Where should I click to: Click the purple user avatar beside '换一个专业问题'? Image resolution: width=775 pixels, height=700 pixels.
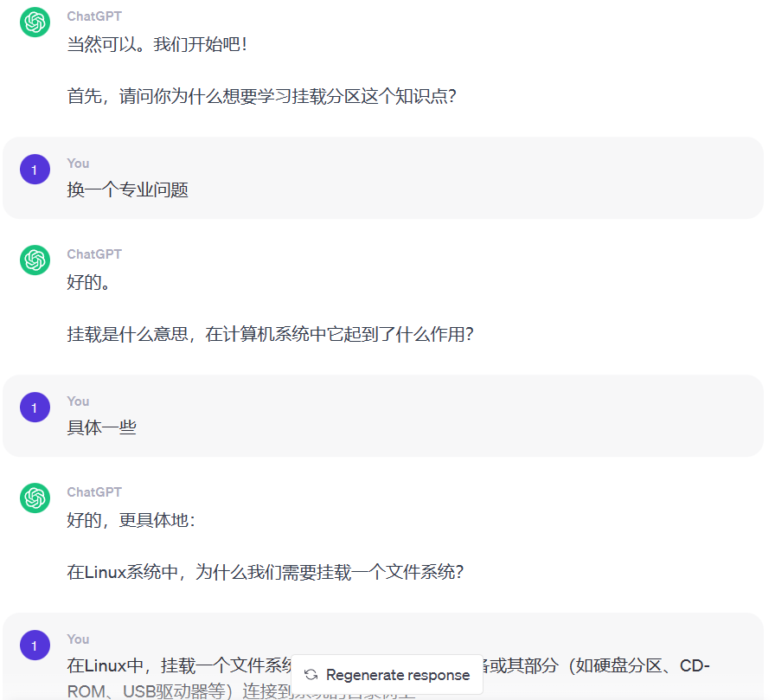pos(35,169)
